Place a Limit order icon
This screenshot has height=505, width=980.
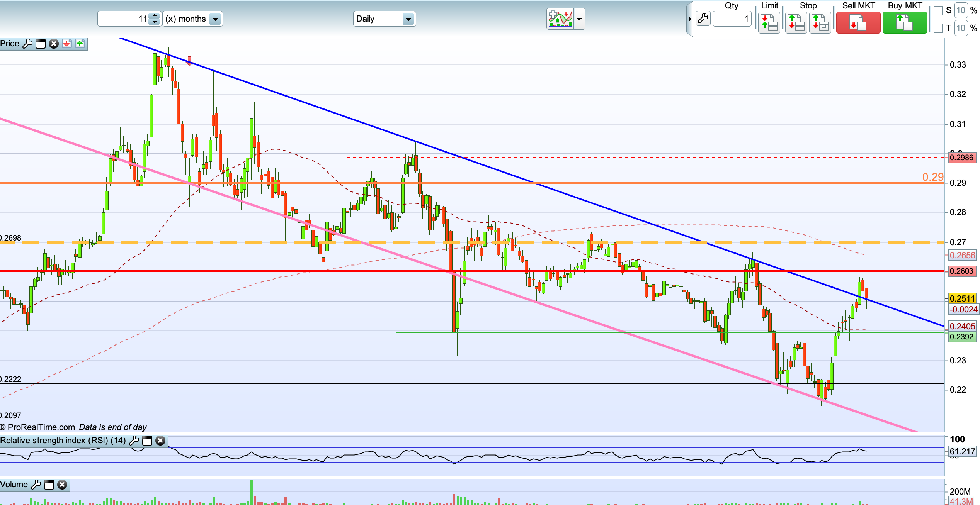pos(769,22)
